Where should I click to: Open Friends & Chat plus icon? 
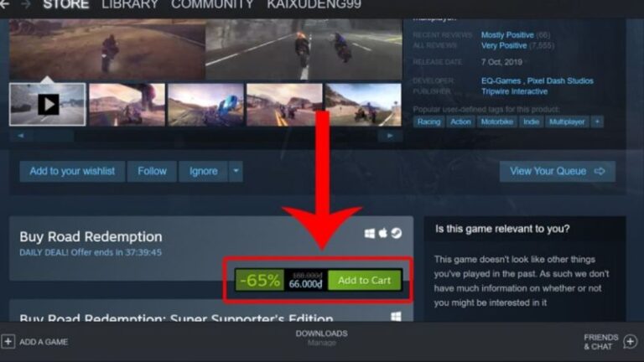[x=630, y=342]
